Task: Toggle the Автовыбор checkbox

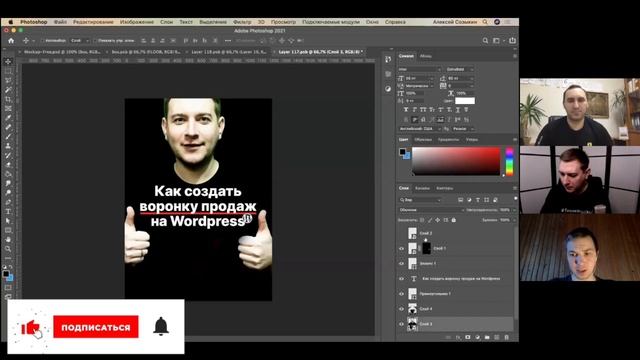Action: [x=42, y=40]
